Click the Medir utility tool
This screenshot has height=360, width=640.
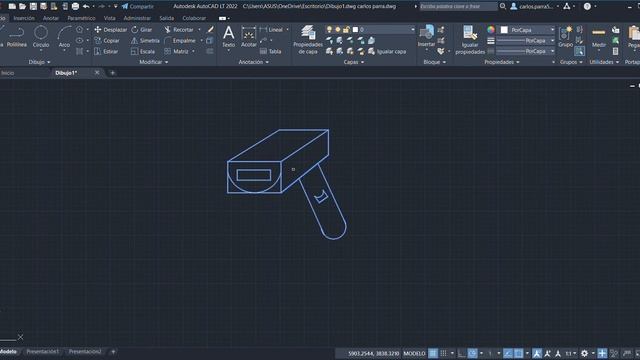coord(599,37)
